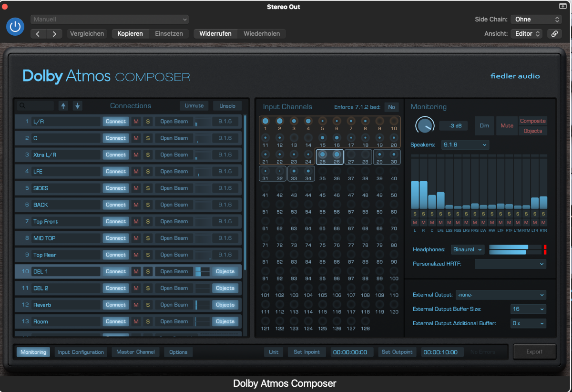This screenshot has width=572, height=392.
Task: Select input channel 15 circle
Action: pyautogui.click(x=323, y=138)
